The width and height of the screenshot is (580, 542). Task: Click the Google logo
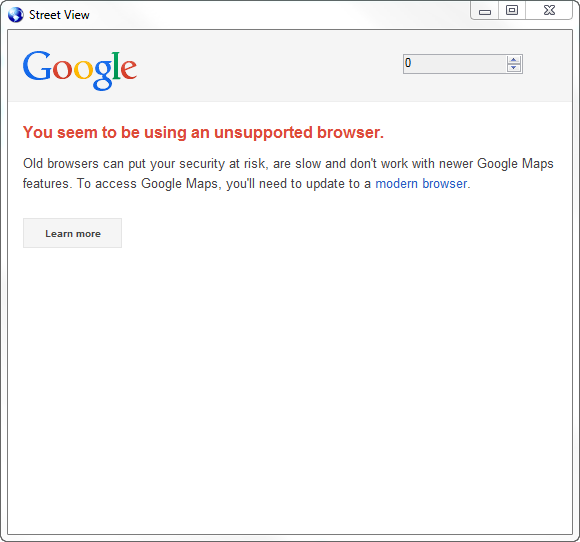[80, 70]
